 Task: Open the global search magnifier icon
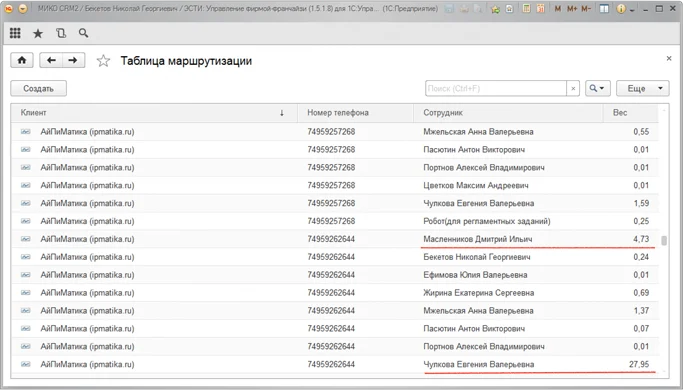click(x=84, y=33)
